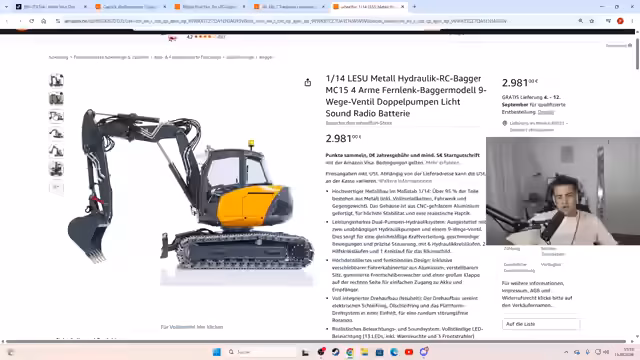Open YouTube app in taskbar
The height and width of the screenshot is (360, 640).
coord(409,352)
